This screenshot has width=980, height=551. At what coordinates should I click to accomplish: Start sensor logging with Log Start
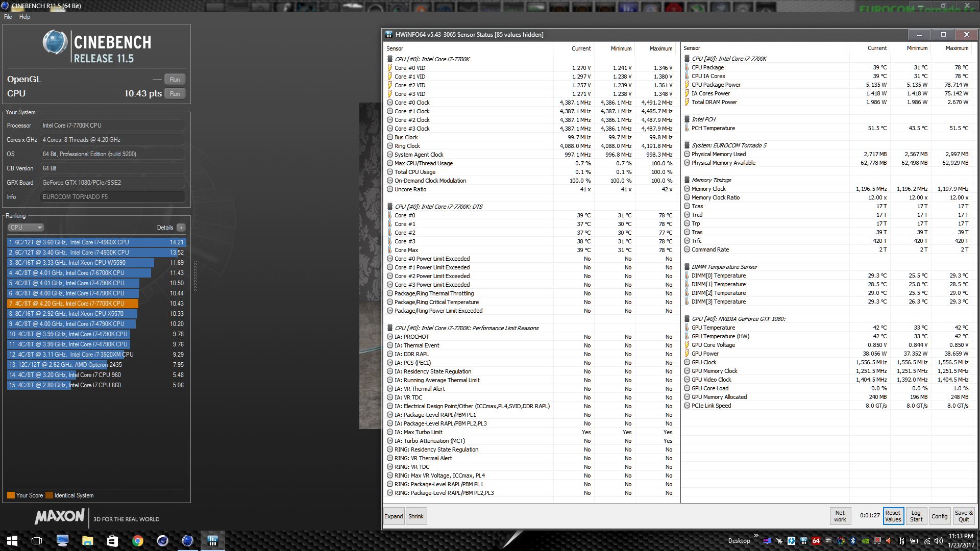click(x=916, y=516)
